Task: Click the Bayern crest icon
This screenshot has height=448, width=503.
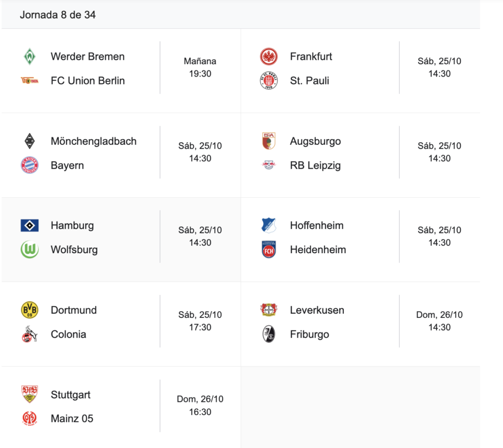Action: (x=29, y=165)
